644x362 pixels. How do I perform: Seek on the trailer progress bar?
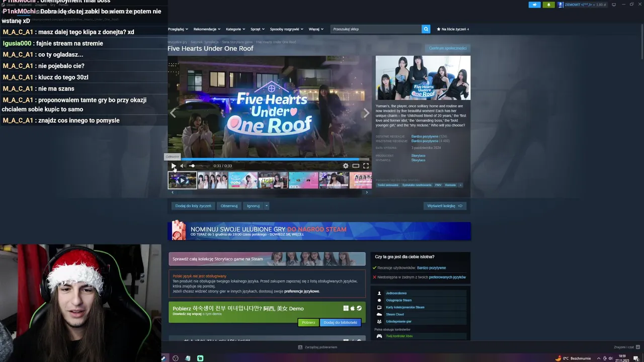(269, 159)
